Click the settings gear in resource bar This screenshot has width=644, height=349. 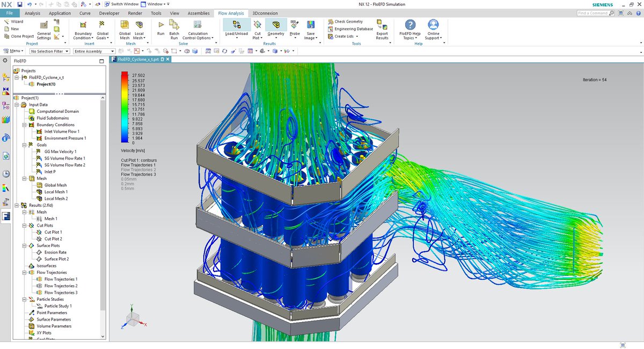click(5, 60)
